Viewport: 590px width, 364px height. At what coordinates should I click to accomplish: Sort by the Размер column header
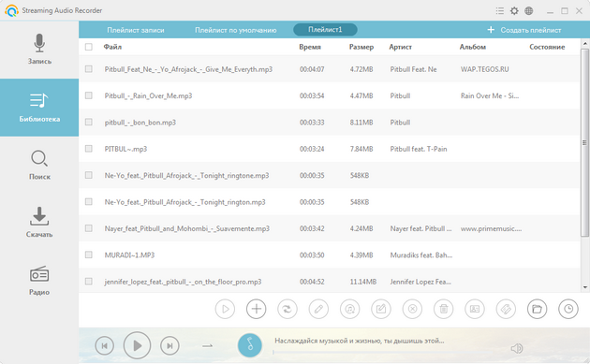pos(361,47)
